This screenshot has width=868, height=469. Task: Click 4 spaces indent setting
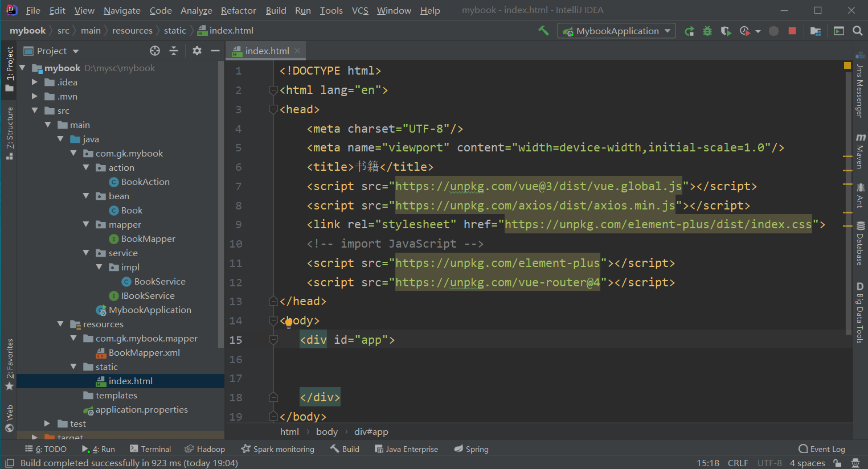[807, 463]
